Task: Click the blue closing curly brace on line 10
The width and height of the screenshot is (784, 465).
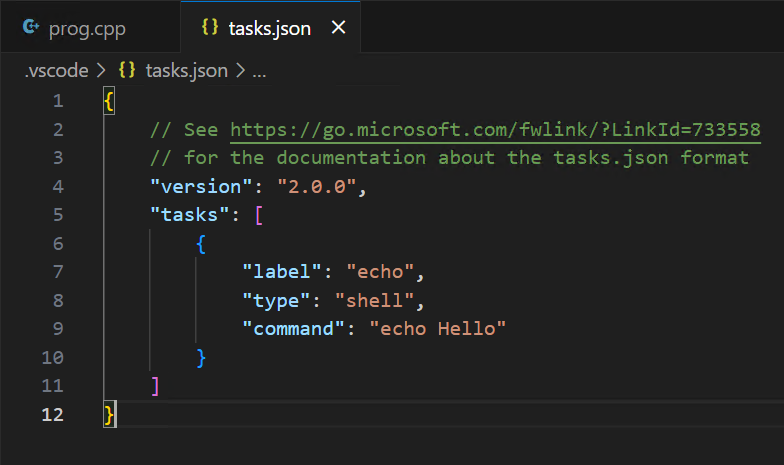Action: tap(201, 358)
